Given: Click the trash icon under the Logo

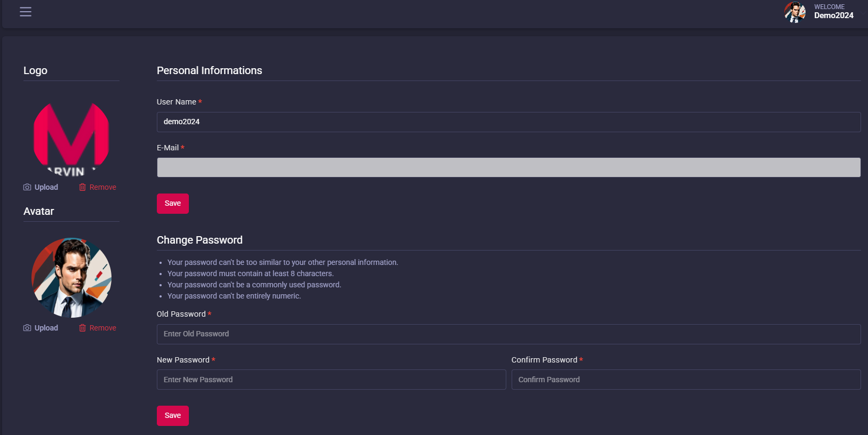Looking at the screenshot, I should click(x=83, y=187).
